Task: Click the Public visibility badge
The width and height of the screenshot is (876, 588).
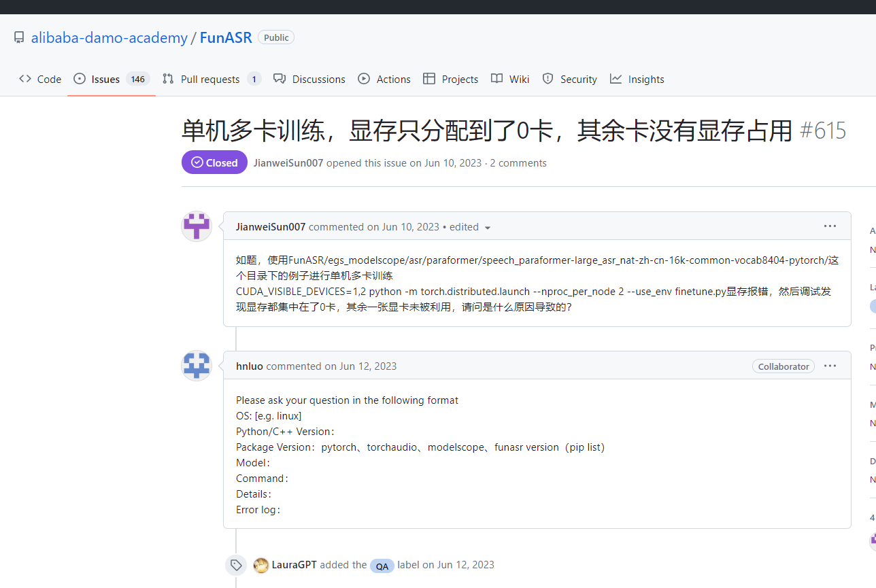Action: [x=276, y=37]
